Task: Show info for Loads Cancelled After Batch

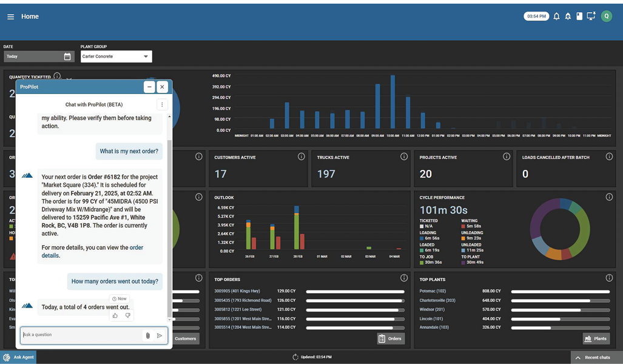Action: pos(609,157)
